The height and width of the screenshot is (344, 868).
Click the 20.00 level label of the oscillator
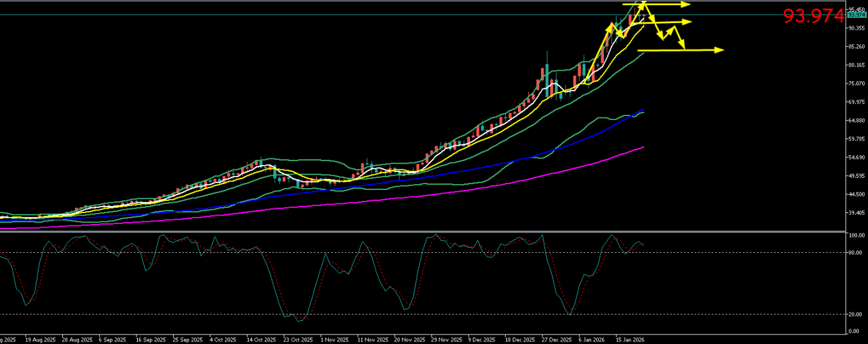(854, 314)
